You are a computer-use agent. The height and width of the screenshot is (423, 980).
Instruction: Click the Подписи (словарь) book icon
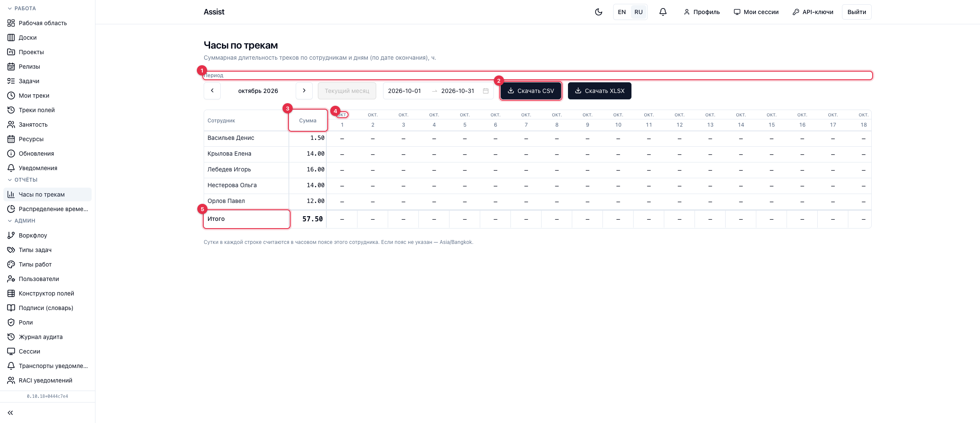tap(11, 308)
